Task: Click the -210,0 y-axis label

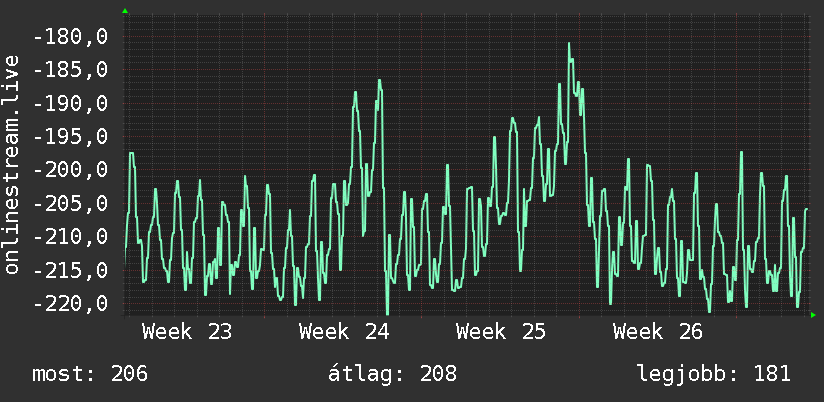Action: click(x=70, y=237)
